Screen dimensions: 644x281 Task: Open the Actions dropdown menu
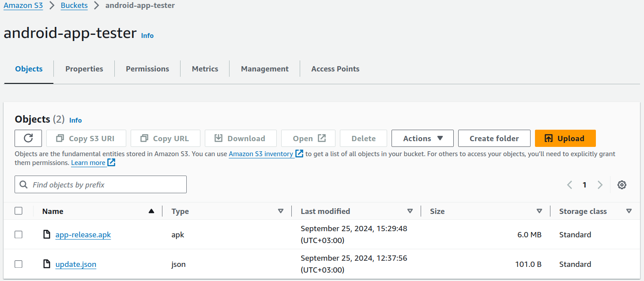pos(422,138)
